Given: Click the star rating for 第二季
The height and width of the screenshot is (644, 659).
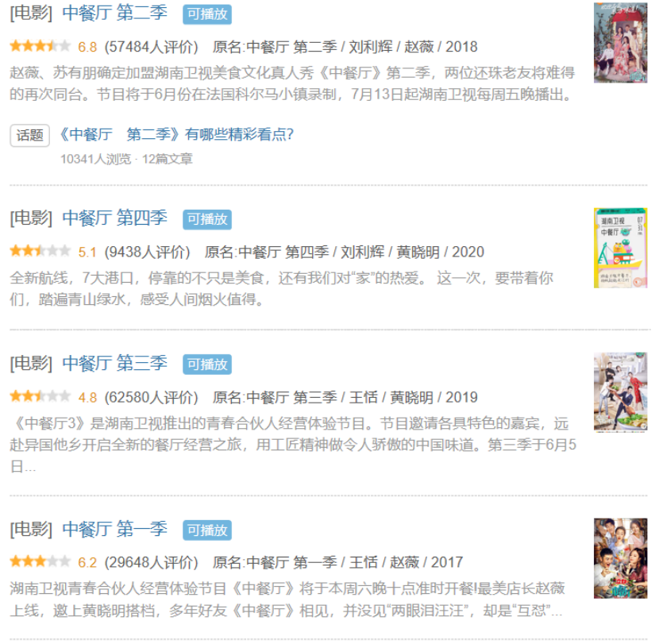Looking at the screenshot, I should [x=40, y=46].
